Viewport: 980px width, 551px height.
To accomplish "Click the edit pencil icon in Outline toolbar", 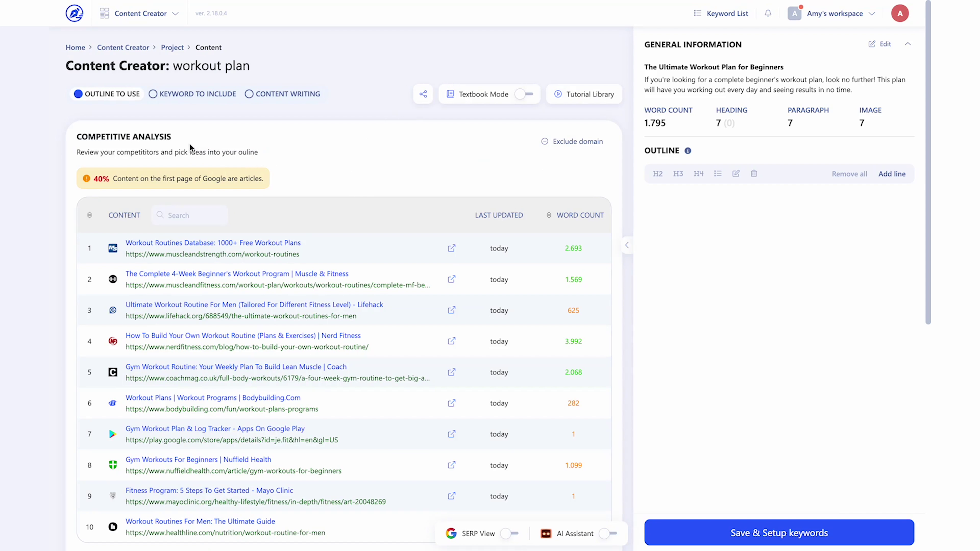I will point(736,173).
